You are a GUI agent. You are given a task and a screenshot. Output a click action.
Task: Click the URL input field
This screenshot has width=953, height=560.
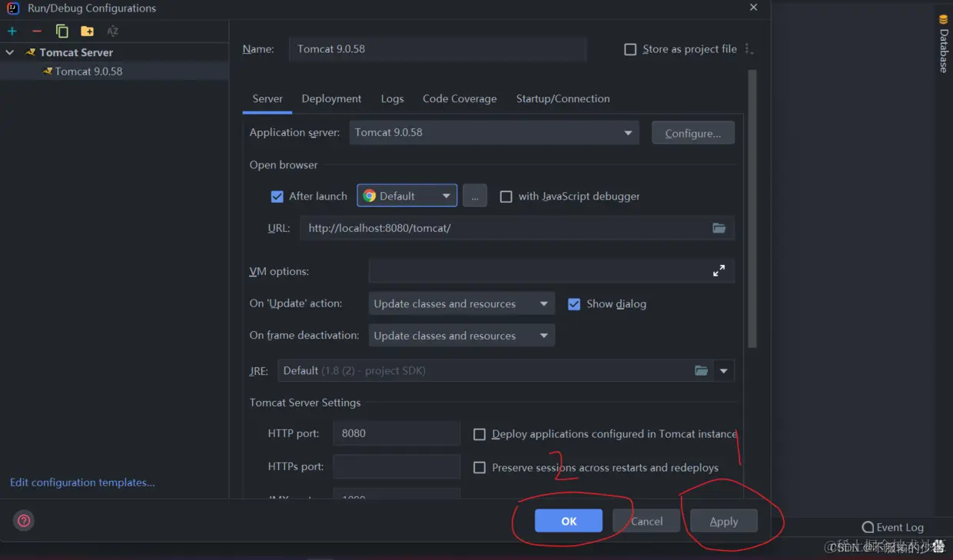517,228
